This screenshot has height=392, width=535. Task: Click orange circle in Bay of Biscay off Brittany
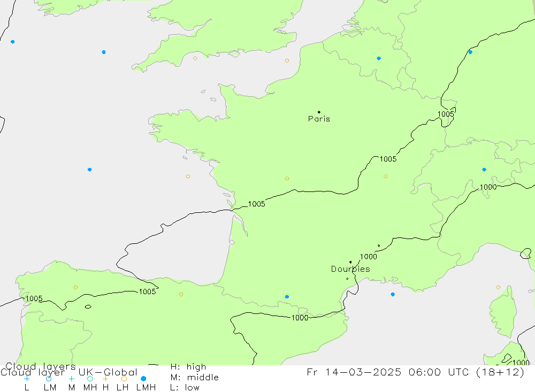click(188, 176)
